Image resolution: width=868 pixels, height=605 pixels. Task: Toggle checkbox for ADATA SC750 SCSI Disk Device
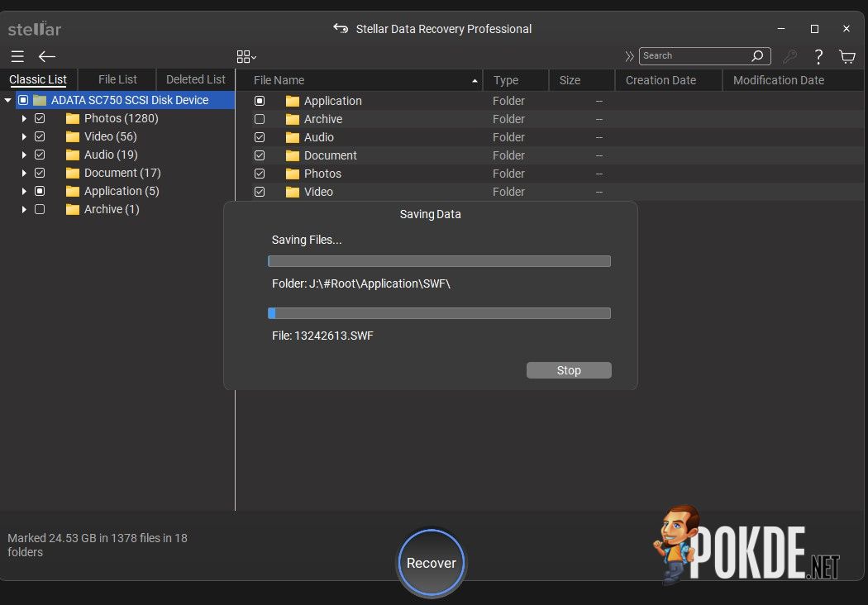(23, 100)
